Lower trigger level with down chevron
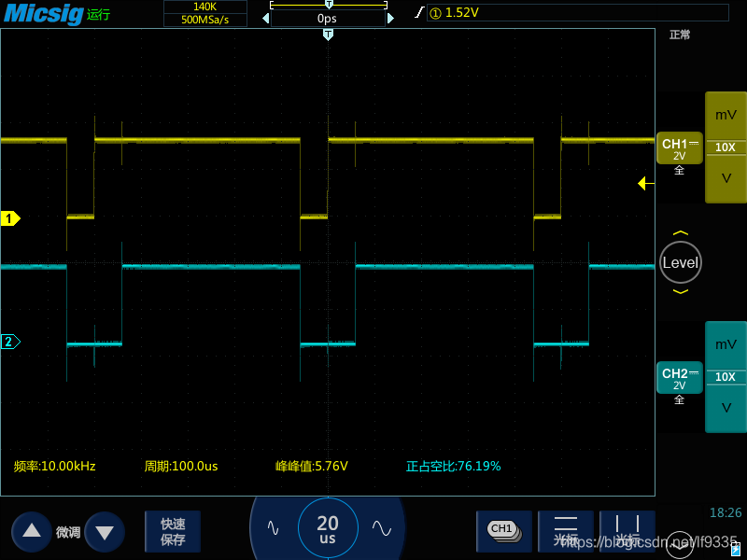 tap(681, 291)
